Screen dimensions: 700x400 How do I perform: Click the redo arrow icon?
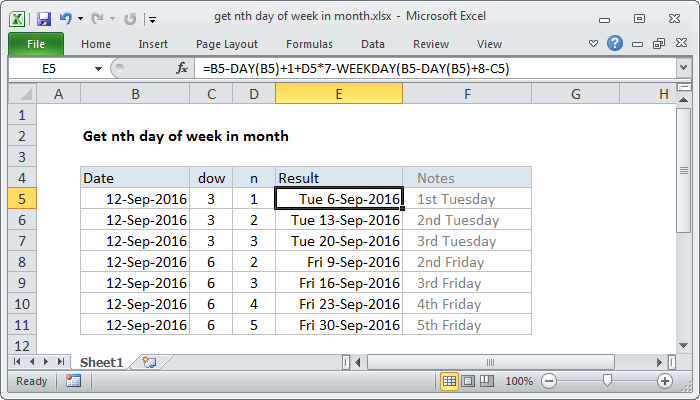click(x=97, y=19)
